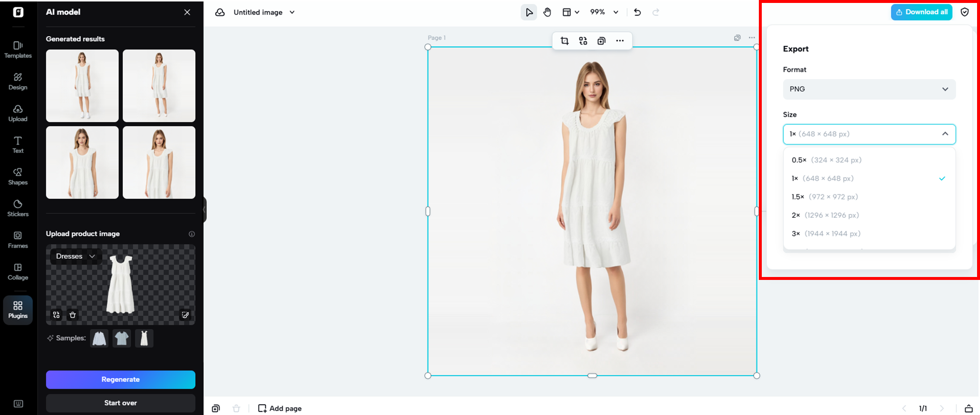Select second generated result, top right
Image resolution: width=980 pixels, height=415 pixels.
coord(159,86)
